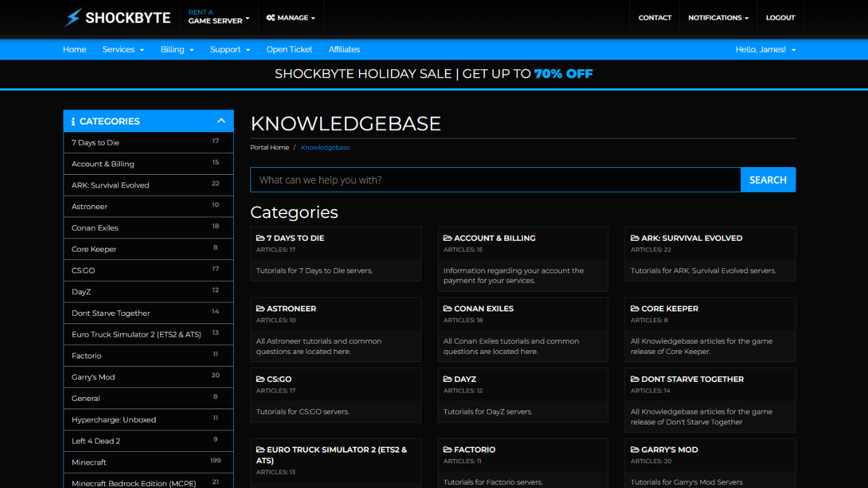Click the Astroneer card folder icon
The width and height of the screenshot is (868, 488).
(x=261, y=309)
